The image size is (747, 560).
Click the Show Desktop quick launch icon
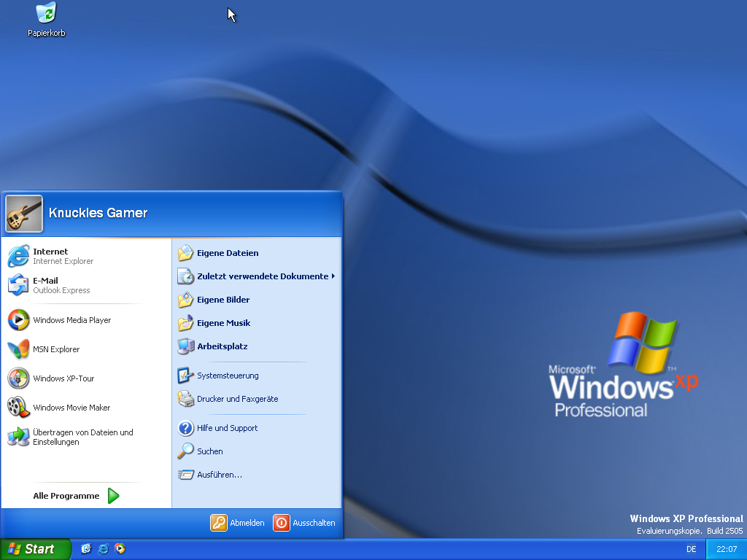pyautogui.click(x=86, y=549)
